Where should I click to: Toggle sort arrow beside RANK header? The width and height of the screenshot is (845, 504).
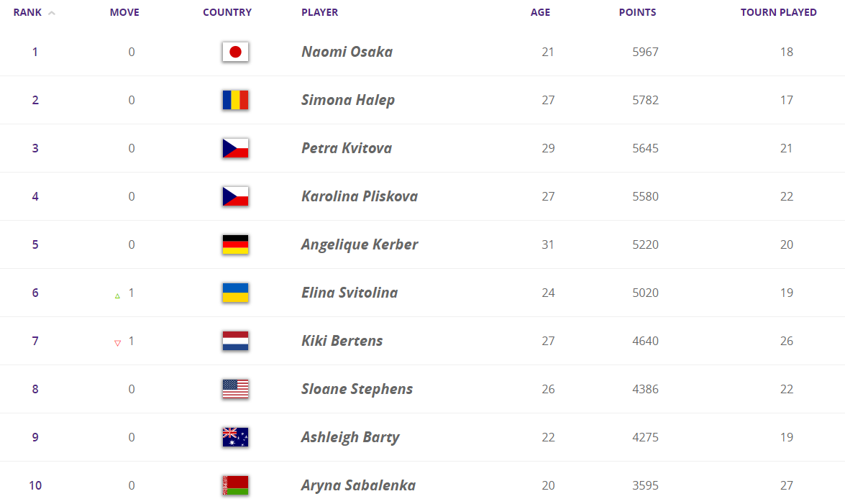click(52, 12)
